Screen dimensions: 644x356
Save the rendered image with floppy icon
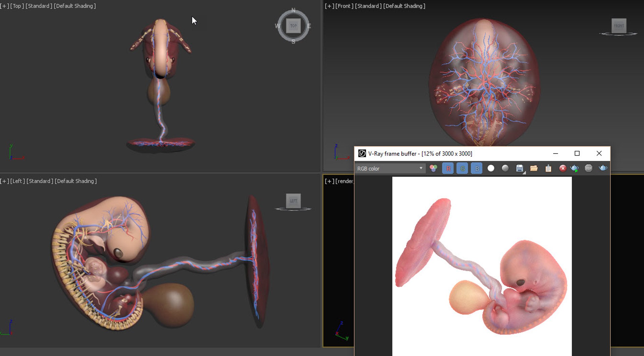pos(520,168)
